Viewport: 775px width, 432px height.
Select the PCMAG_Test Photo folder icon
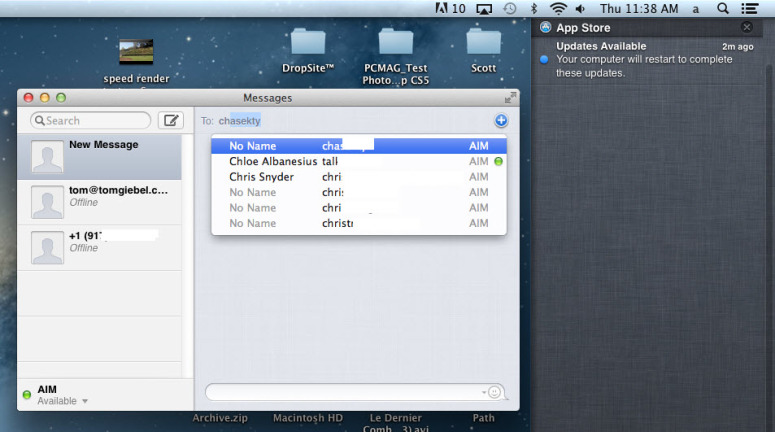click(395, 42)
